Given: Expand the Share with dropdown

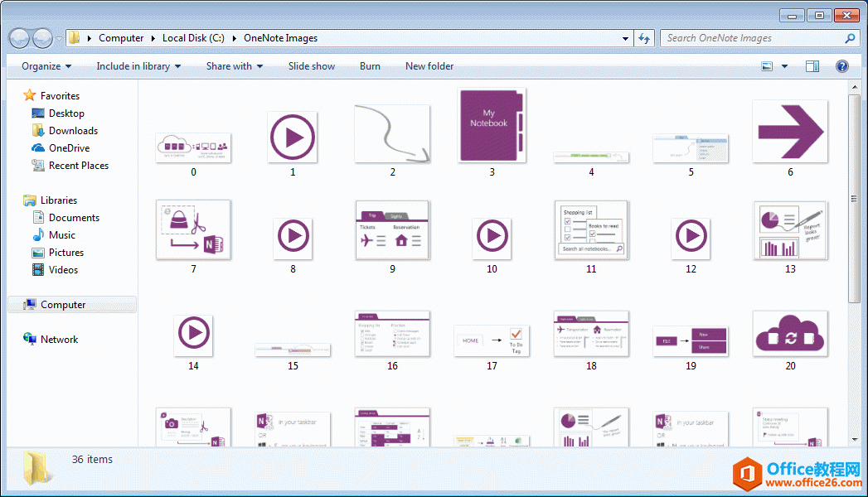Looking at the screenshot, I should 234,65.
